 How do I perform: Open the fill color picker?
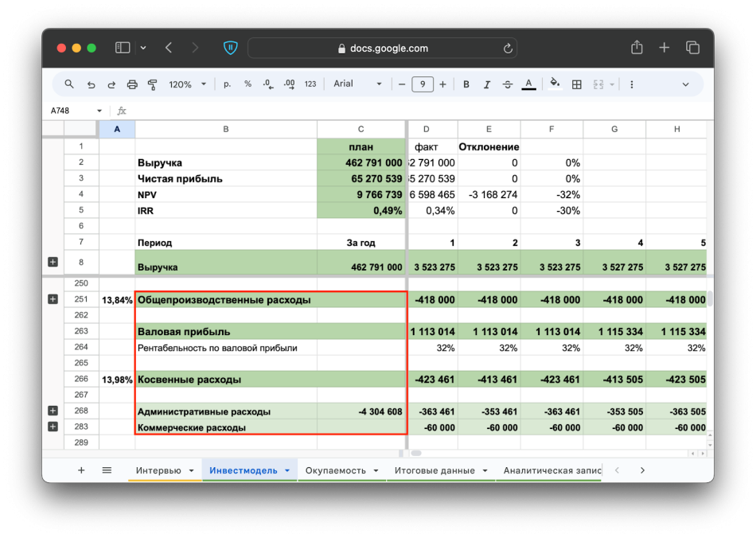point(555,84)
